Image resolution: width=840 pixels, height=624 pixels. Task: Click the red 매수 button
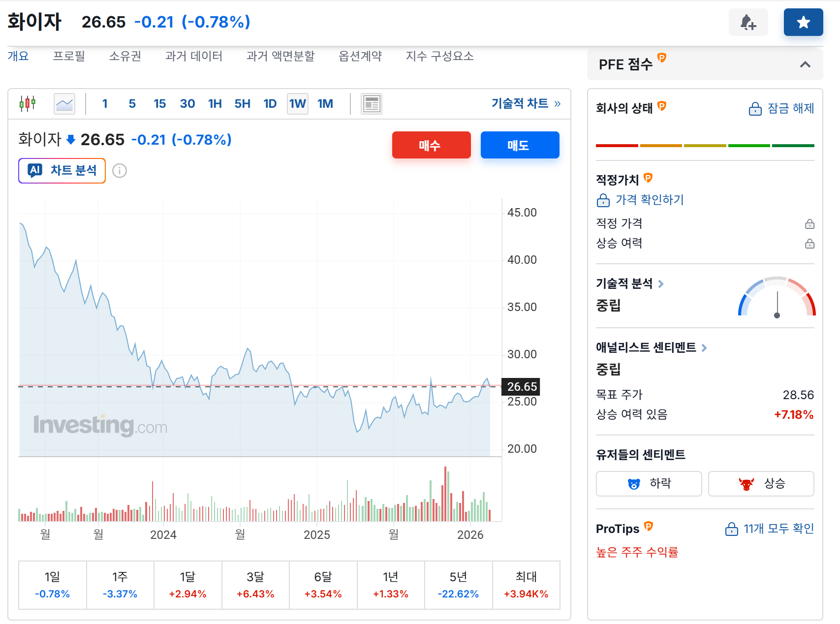pos(431,145)
